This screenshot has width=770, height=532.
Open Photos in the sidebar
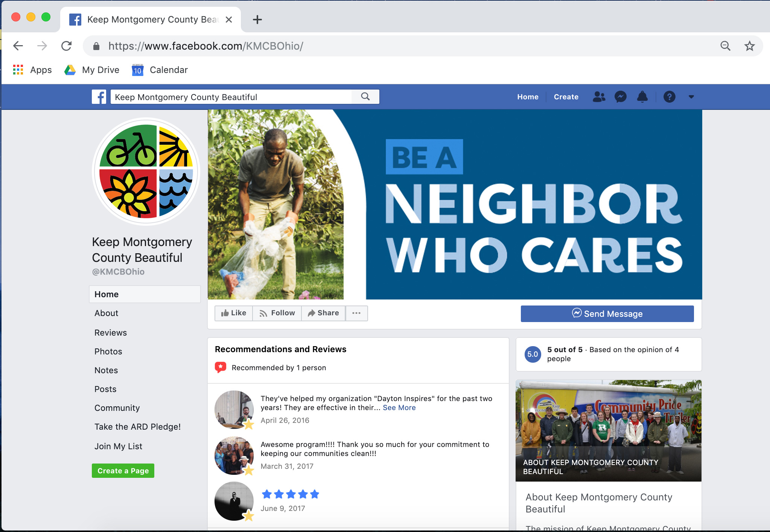(x=108, y=351)
